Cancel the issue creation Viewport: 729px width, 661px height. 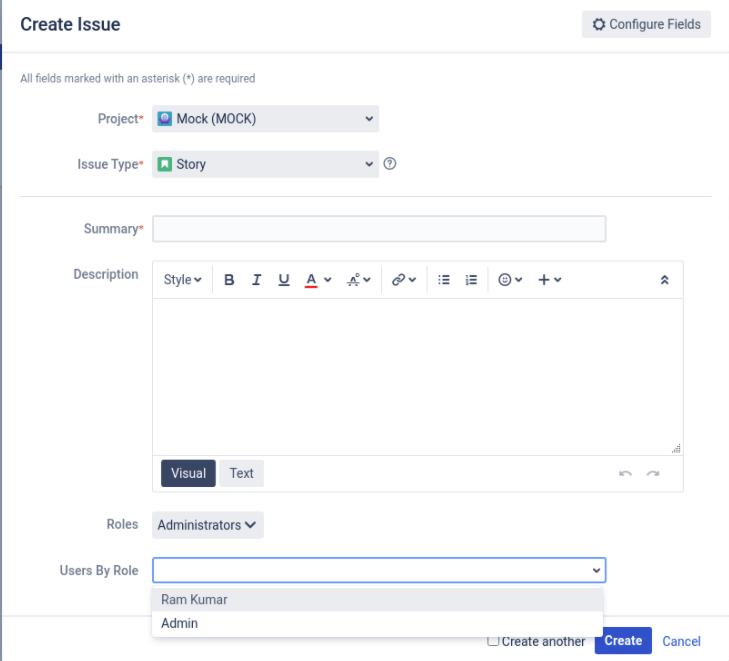point(681,641)
